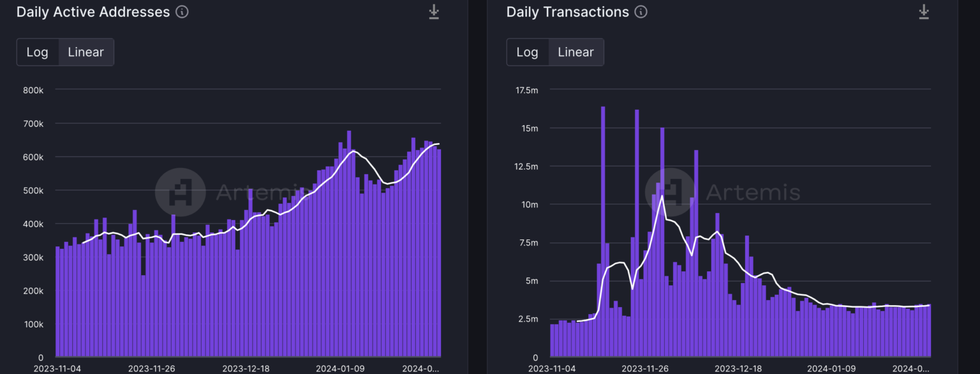Enable Log scale on Daily Transactions chart
Screen dimensions: 980x374
coord(527,52)
